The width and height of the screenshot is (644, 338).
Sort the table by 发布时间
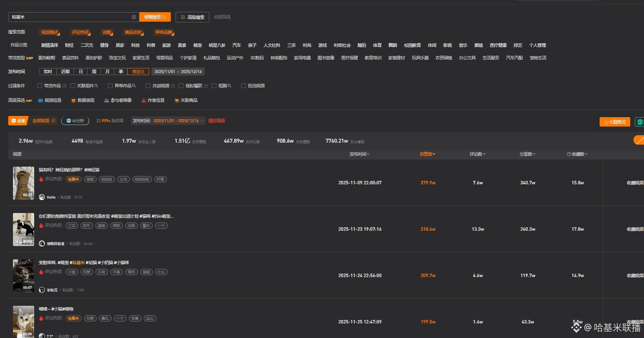[359, 154]
